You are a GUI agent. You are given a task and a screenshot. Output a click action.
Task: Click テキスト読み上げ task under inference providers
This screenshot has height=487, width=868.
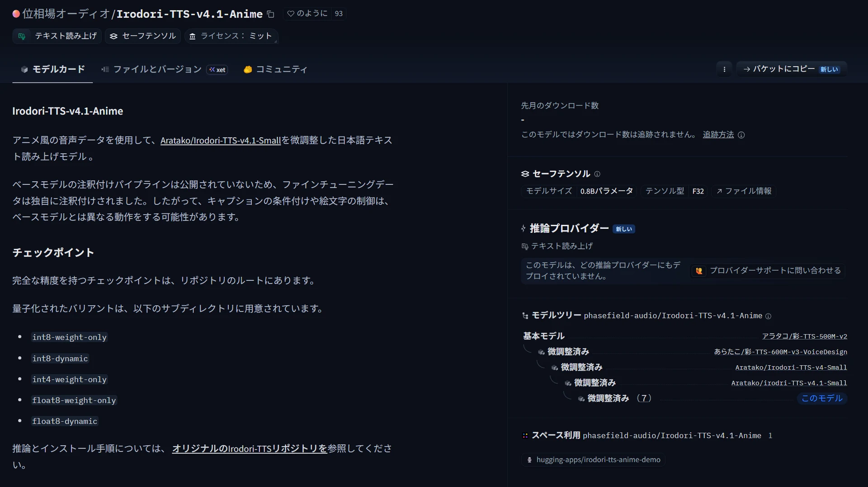tap(557, 246)
